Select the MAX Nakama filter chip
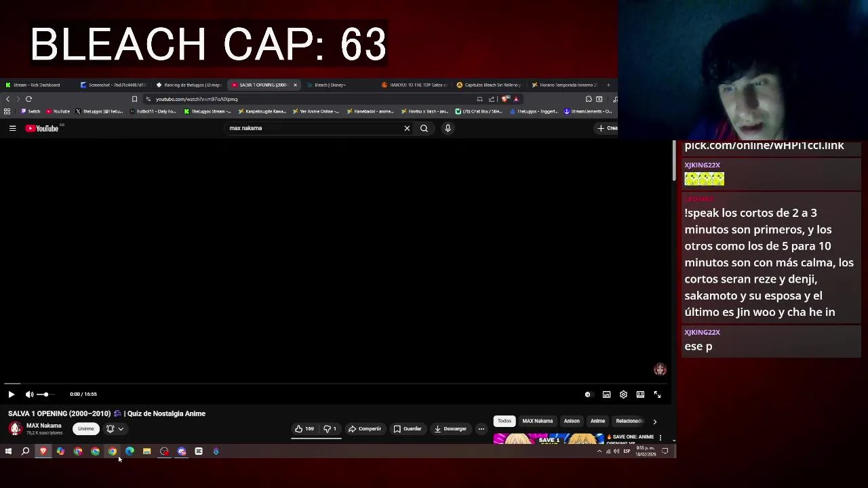The width and height of the screenshot is (868, 488). 537,421
